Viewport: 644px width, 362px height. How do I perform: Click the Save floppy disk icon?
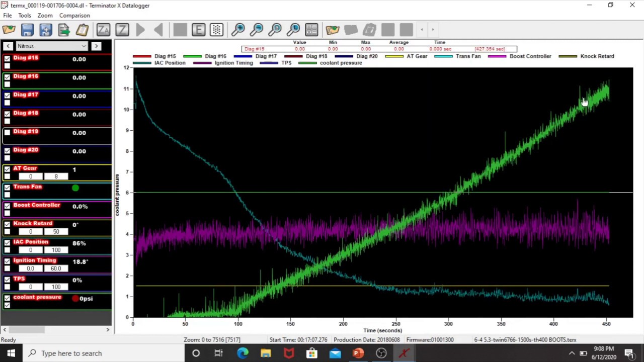click(27, 30)
